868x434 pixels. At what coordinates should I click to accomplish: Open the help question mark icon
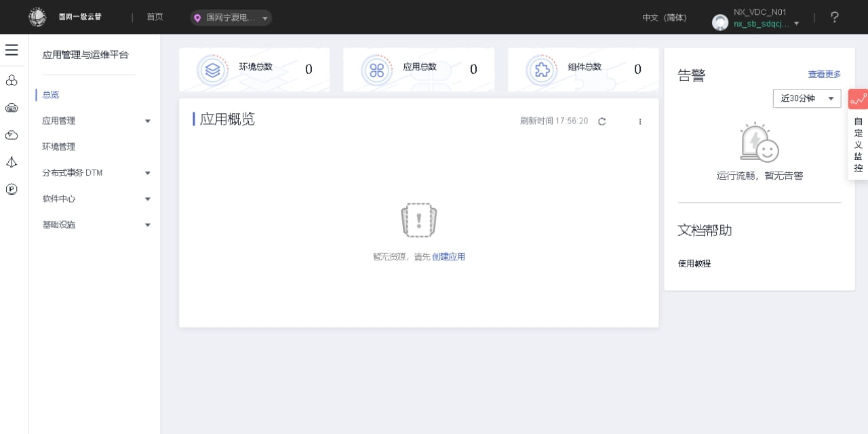coord(834,17)
